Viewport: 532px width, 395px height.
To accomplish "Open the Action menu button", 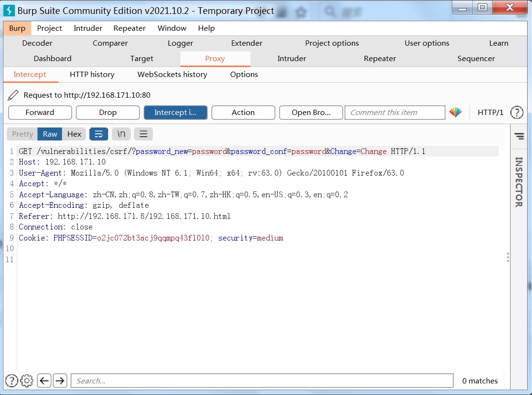I will [243, 113].
